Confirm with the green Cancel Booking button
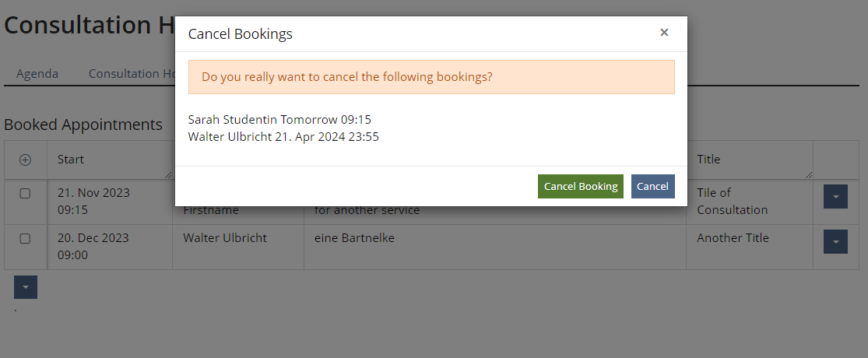 580,186
